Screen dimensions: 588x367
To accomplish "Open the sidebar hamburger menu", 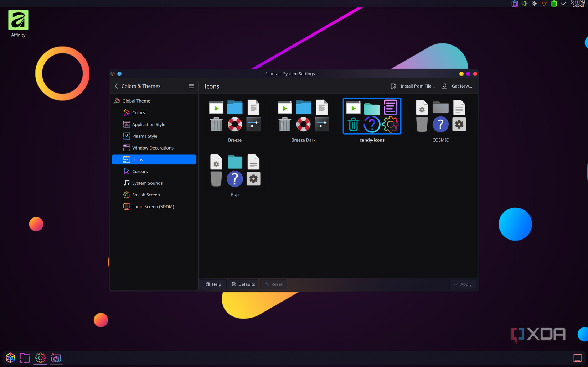I will (x=191, y=86).
